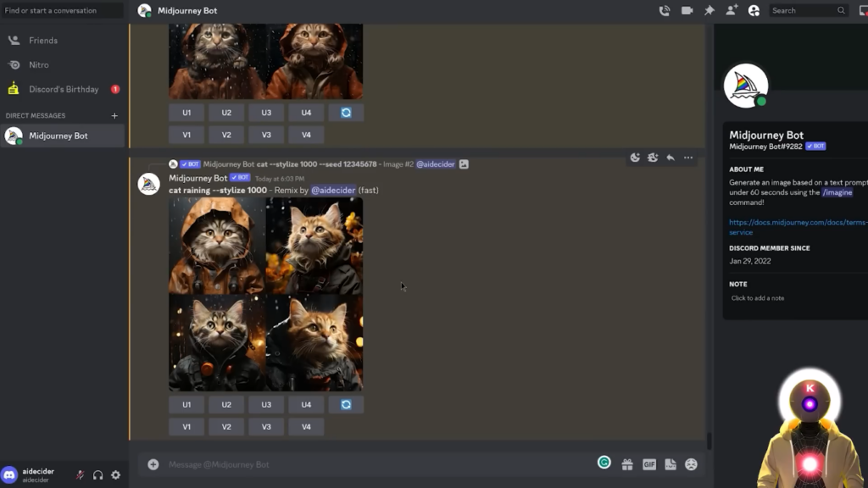Click the /imagine command mention
Screen dimensions: 868x488
pos(837,192)
